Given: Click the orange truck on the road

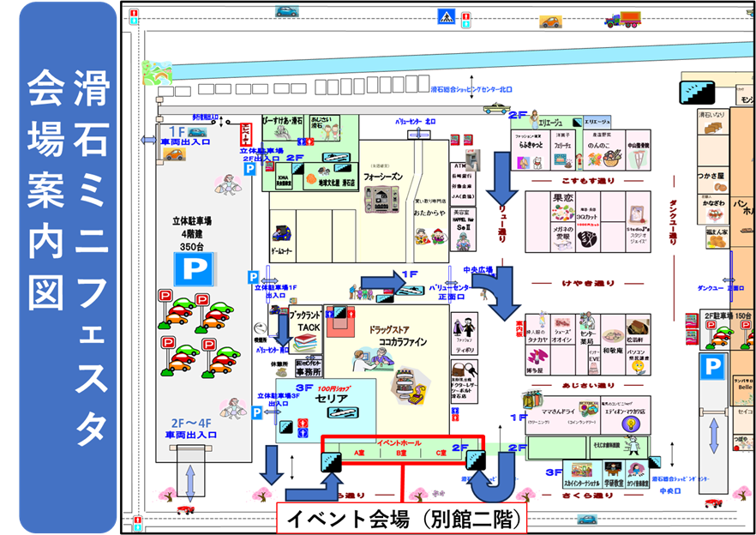Looking at the screenshot, I should pyautogui.click(x=622, y=20).
